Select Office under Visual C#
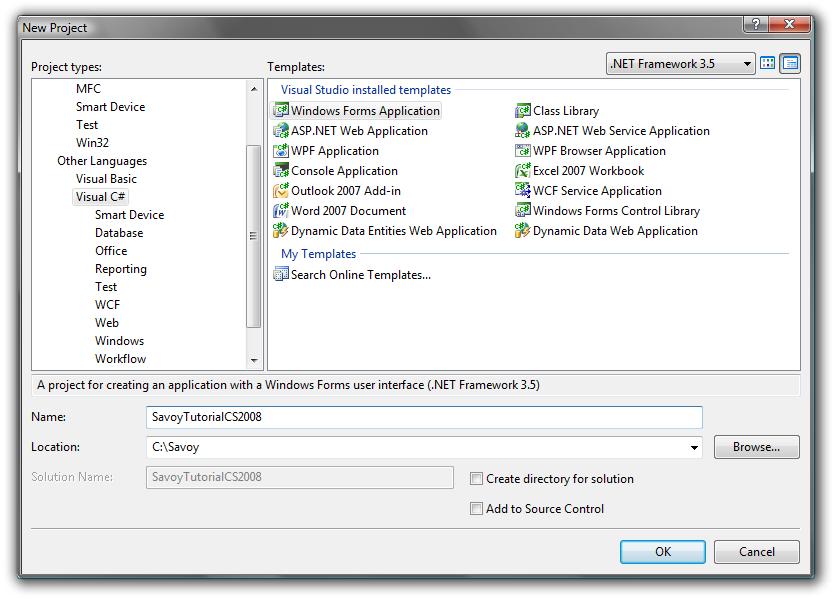 click(x=111, y=250)
